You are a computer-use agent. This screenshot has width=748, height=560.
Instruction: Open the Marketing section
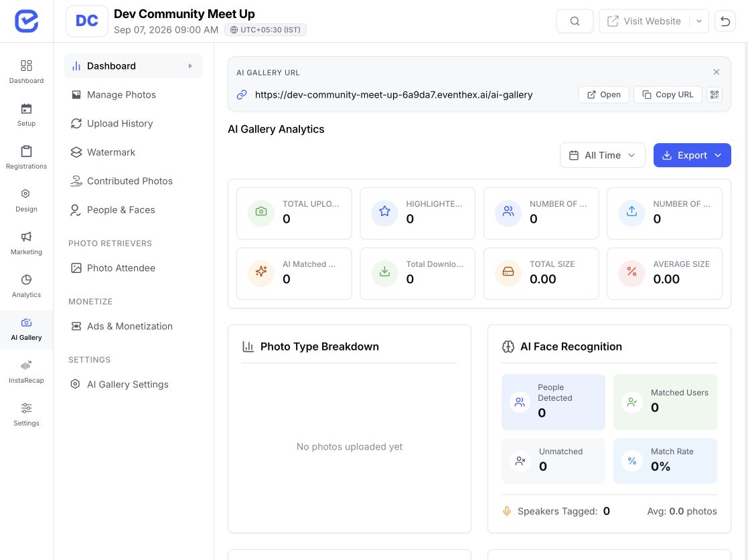(x=26, y=244)
